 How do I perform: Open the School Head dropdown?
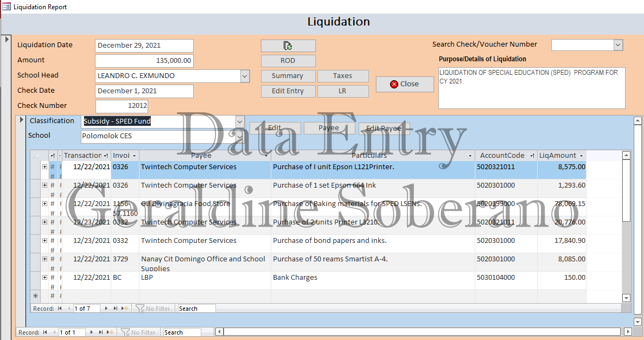[245, 76]
